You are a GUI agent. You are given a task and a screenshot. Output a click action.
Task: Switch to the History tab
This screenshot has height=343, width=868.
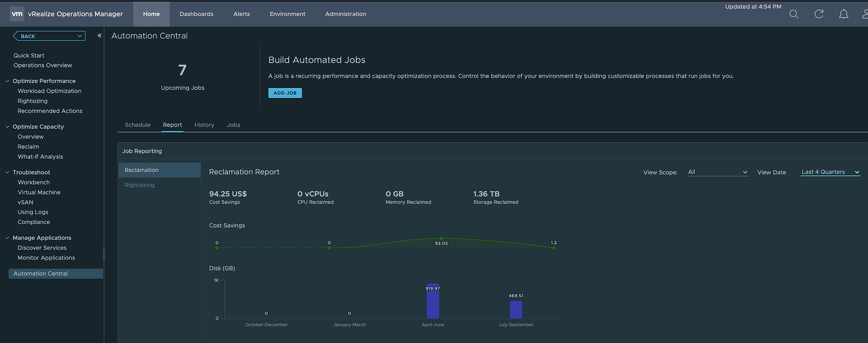point(204,125)
